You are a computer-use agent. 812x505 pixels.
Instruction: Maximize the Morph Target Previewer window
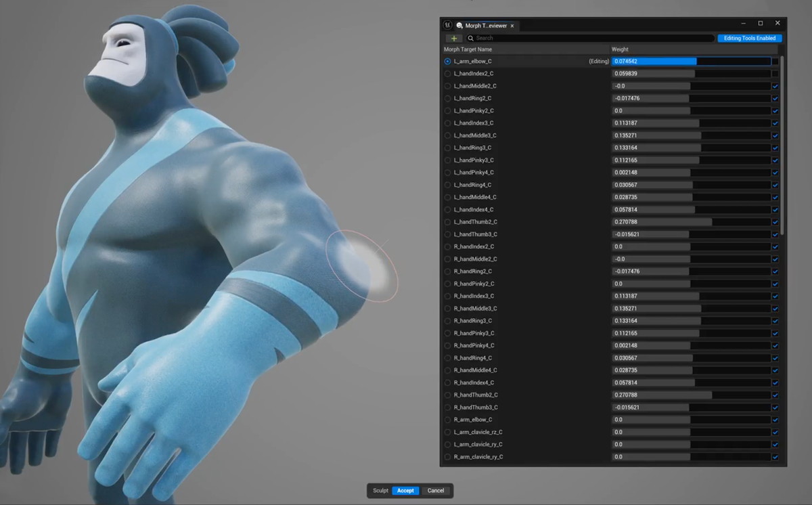coord(760,24)
